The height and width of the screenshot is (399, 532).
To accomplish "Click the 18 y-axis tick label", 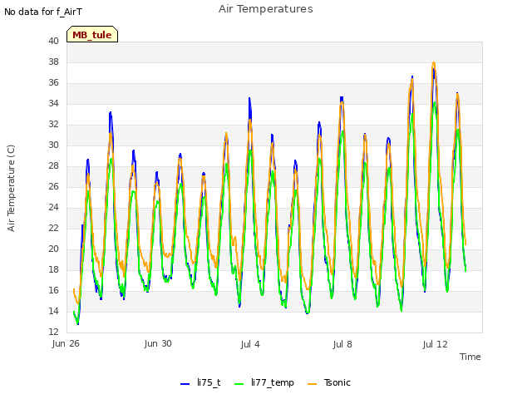I will tap(53, 269).
